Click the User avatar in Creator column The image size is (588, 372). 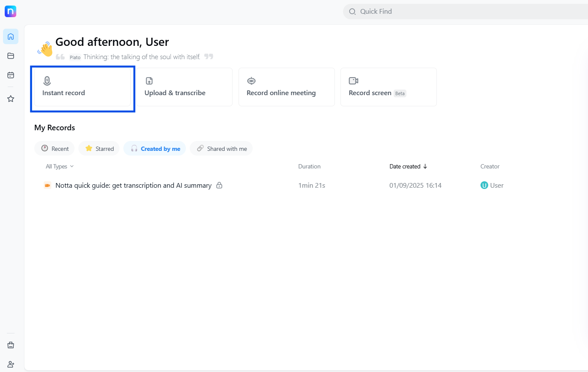(484, 185)
